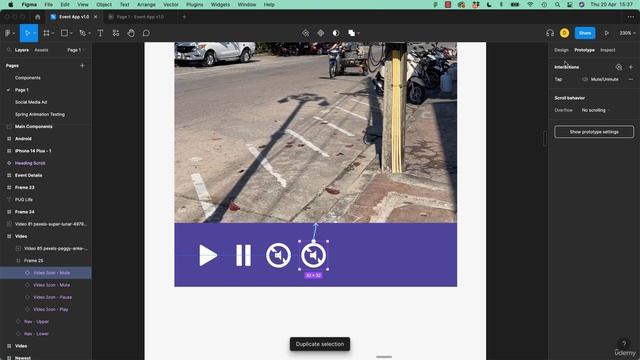The image size is (640, 360).
Task: Switch to the Prototype tab
Action: 584,50
